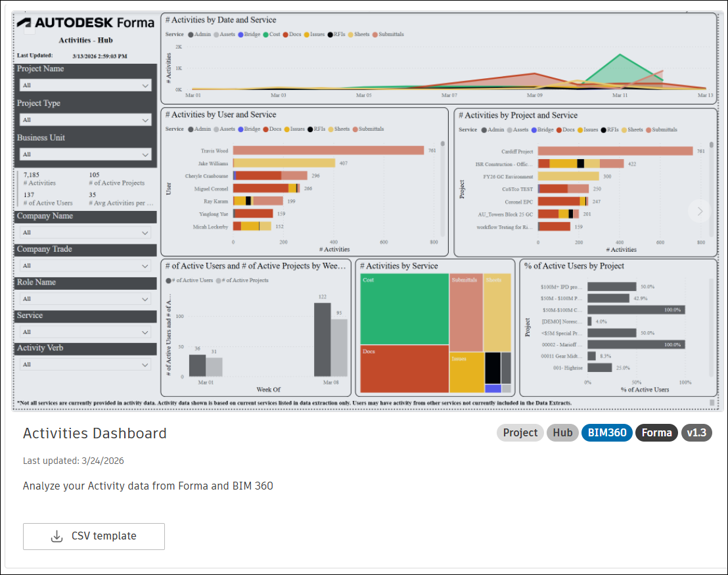Viewport: 728px width, 575px height.
Task: Click the green Cost peak in area chart
Action: pos(620,55)
